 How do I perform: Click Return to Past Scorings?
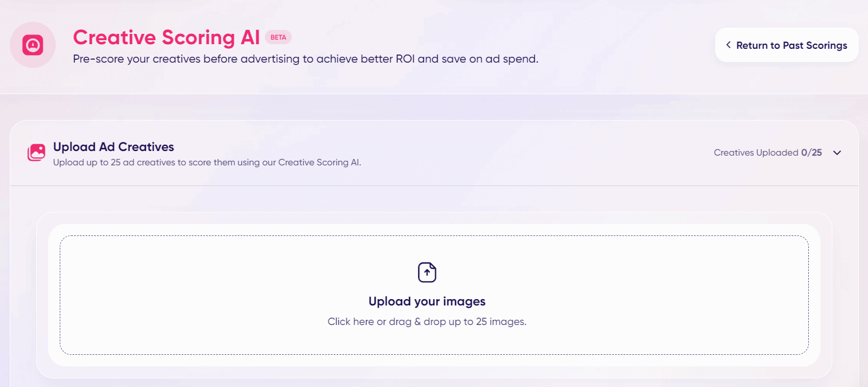786,44
